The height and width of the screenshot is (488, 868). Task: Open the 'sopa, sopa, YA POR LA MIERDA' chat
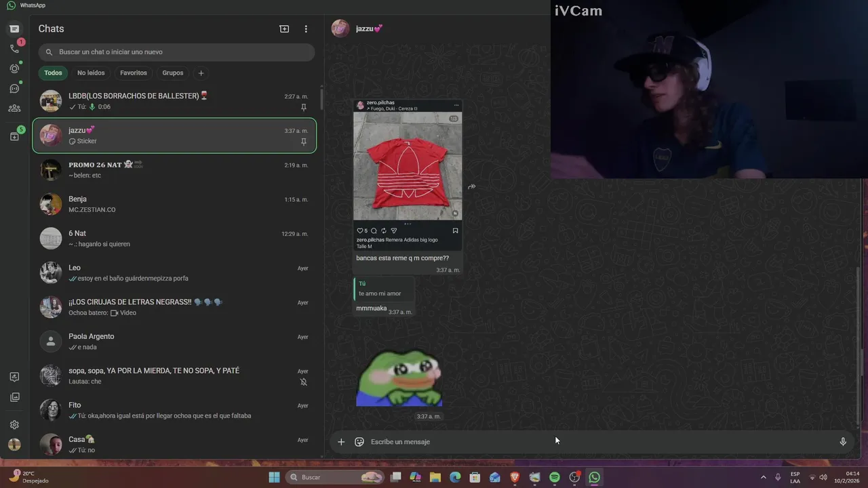click(174, 375)
